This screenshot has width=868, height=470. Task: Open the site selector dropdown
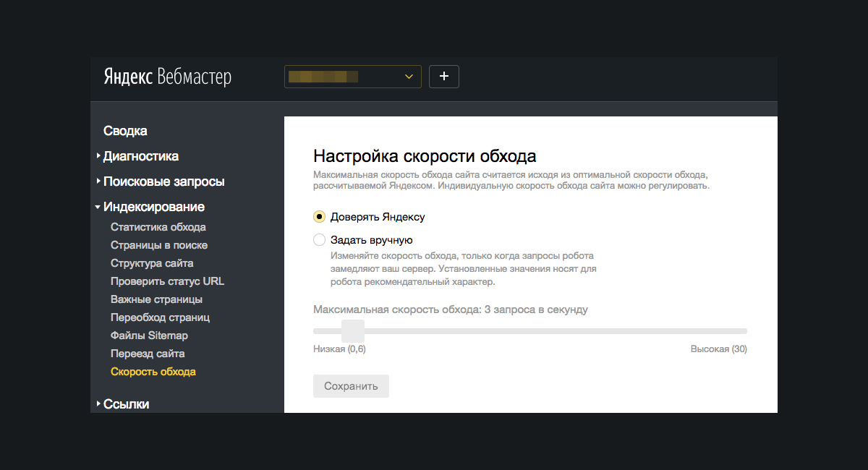(x=353, y=76)
